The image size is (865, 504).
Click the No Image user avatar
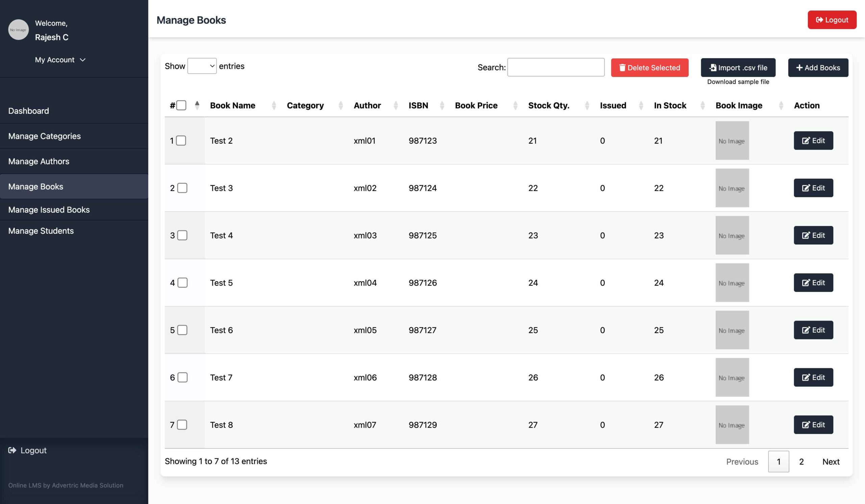[18, 30]
